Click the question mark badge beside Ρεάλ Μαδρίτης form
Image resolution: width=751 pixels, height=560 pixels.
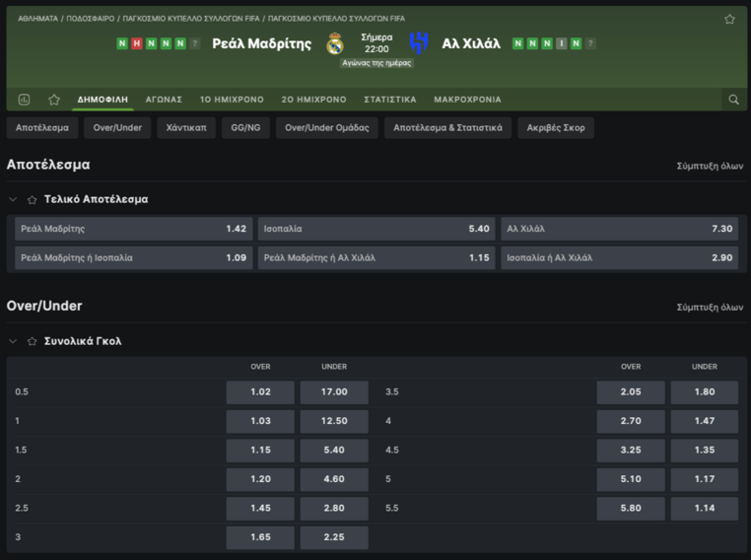(x=194, y=43)
